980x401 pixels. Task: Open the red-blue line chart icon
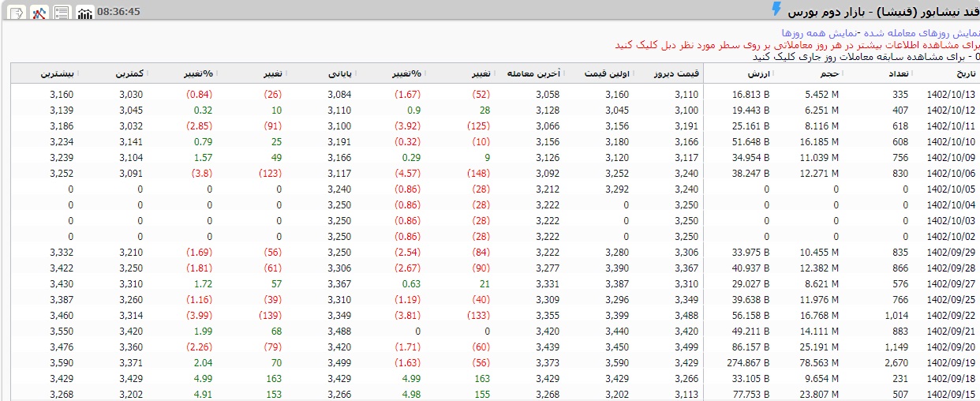tap(39, 12)
